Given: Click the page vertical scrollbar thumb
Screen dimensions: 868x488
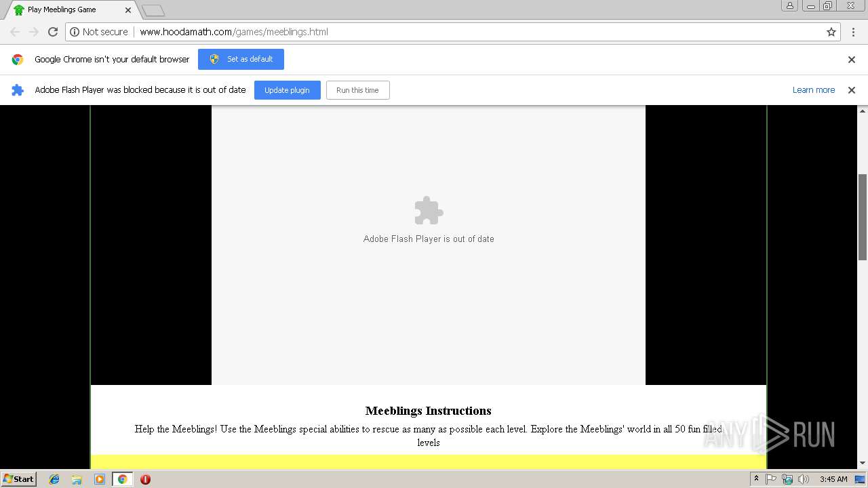Looking at the screenshot, I should [863, 217].
